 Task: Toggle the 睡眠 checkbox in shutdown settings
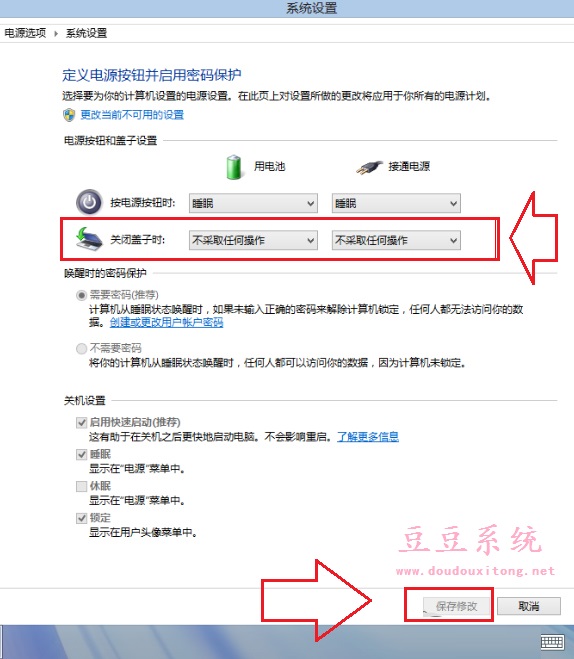(82, 454)
